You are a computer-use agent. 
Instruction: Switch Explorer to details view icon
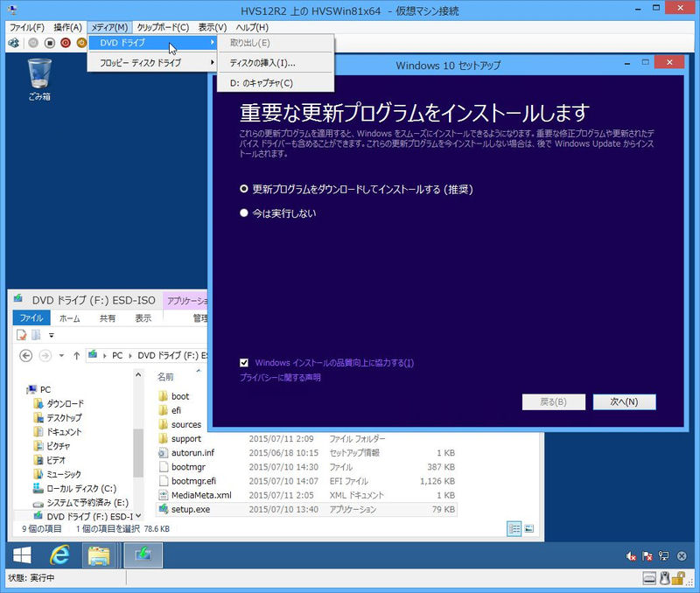click(x=514, y=529)
